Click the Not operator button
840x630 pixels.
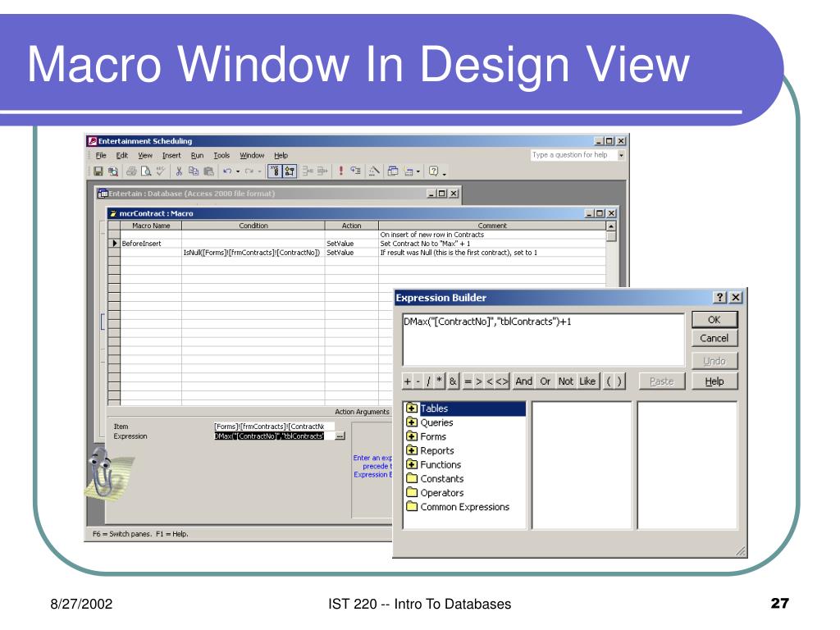(566, 381)
